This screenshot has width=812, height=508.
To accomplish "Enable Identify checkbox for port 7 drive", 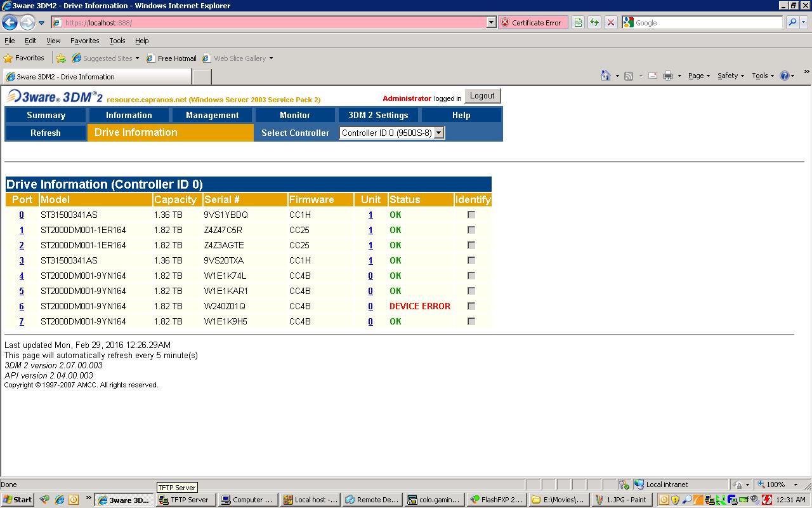I will tap(471, 321).
